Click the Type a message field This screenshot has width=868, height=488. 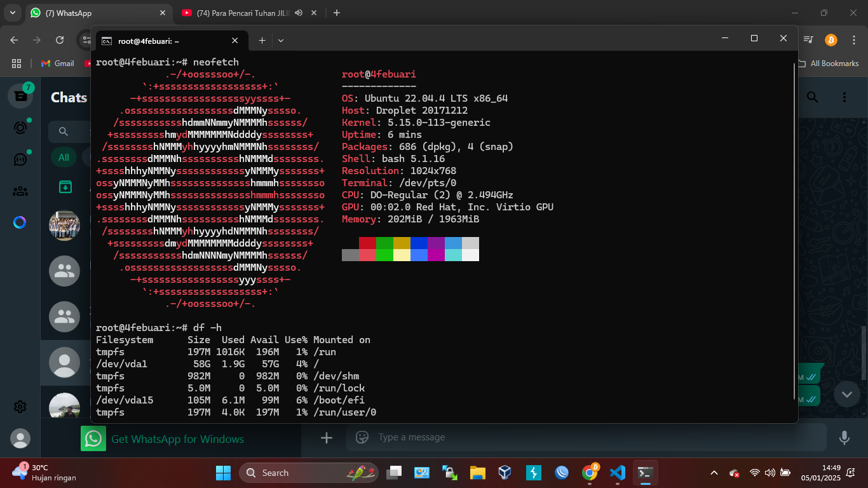(x=587, y=437)
